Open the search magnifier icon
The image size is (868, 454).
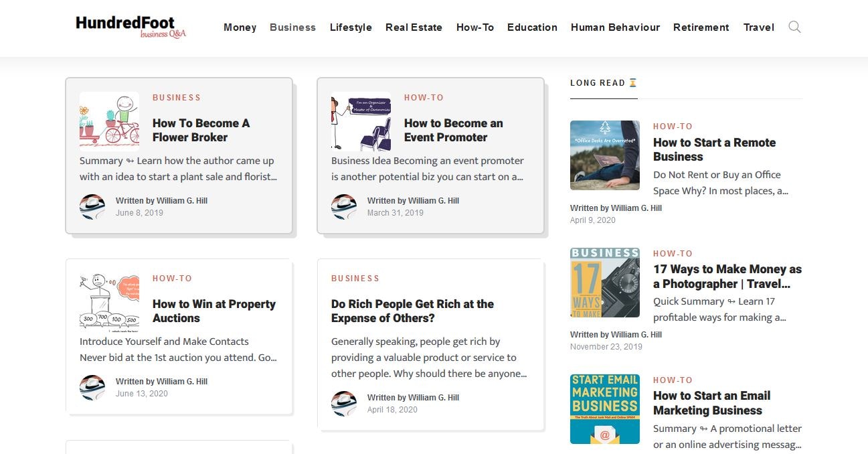tap(794, 27)
